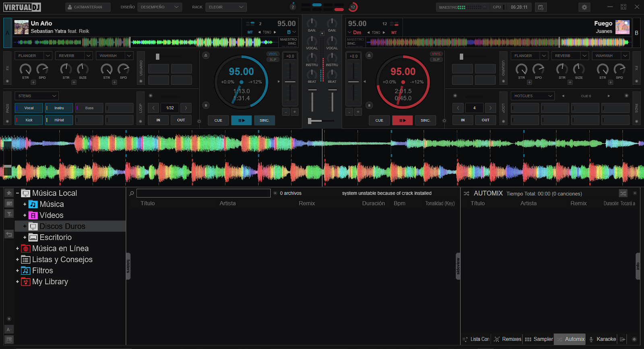Open the DESEMPEÑO layout dropdown

tap(160, 7)
